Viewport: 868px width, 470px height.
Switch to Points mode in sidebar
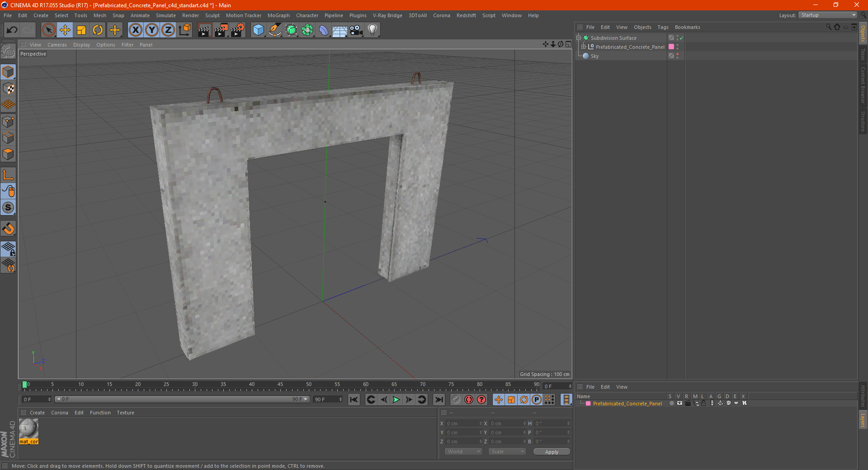pyautogui.click(x=8, y=122)
